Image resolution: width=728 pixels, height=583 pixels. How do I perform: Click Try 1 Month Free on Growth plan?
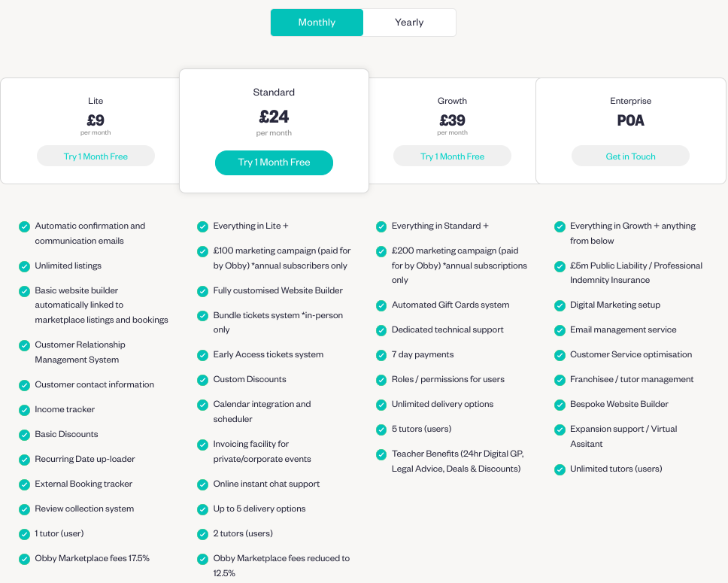452,156
